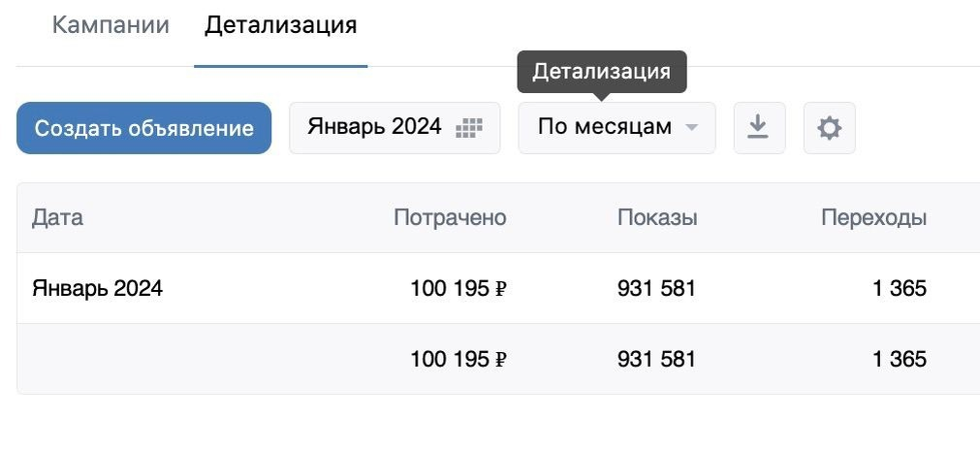Expand the По месяцам dropdown arrow

pos(690,127)
